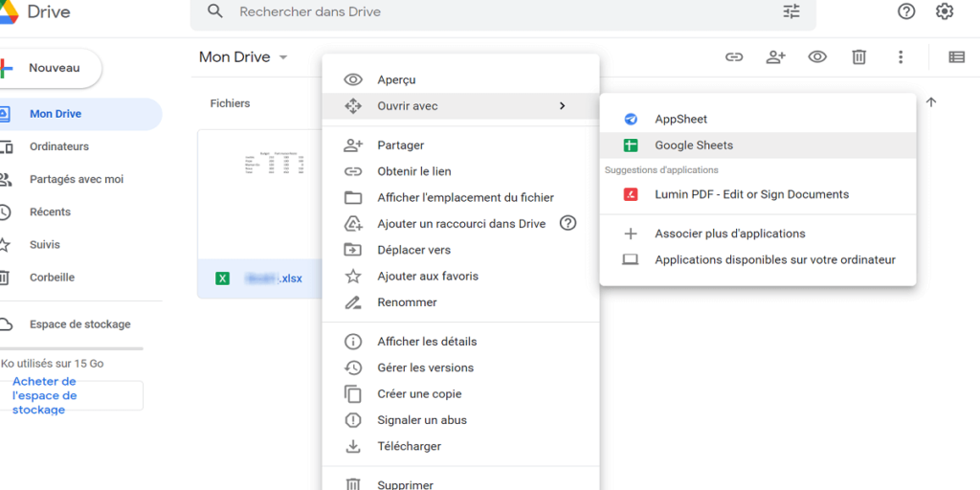Expand the Ouvrir avec submenu chevron
Image resolution: width=980 pixels, height=490 pixels.
[x=562, y=106]
